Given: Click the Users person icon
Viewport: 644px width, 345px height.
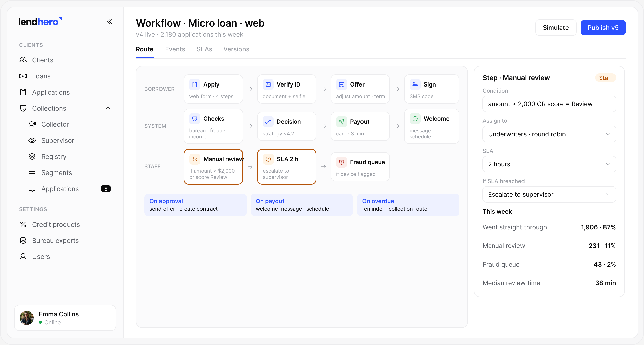Looking at the screenshot, I should [23, 257].
